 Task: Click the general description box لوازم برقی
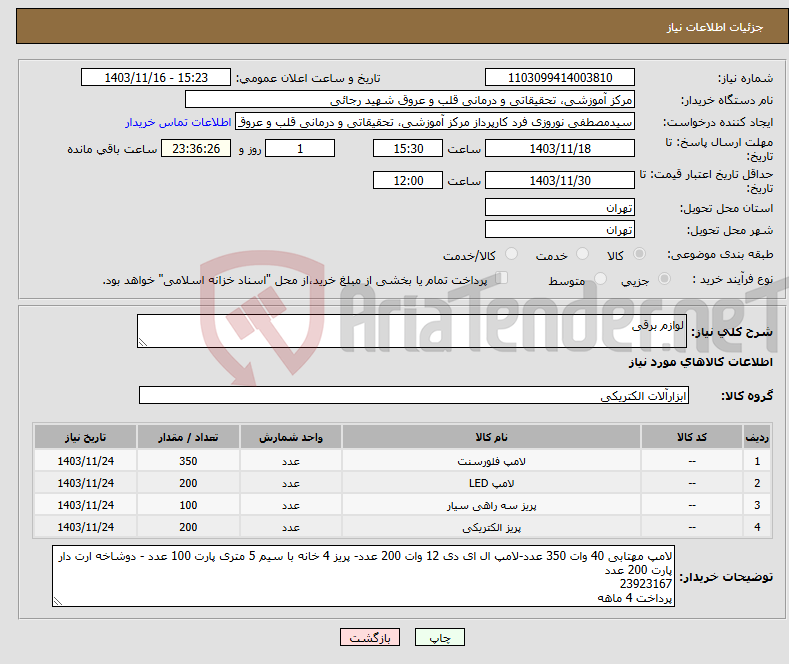(x=412, y=331)
